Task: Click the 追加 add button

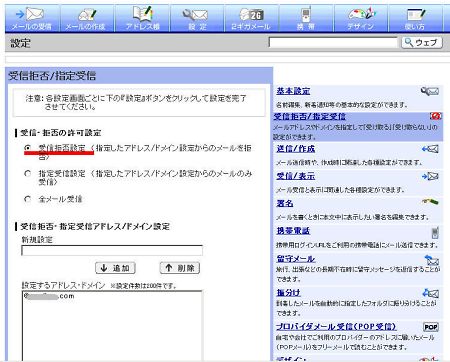Action: point(115,268)
